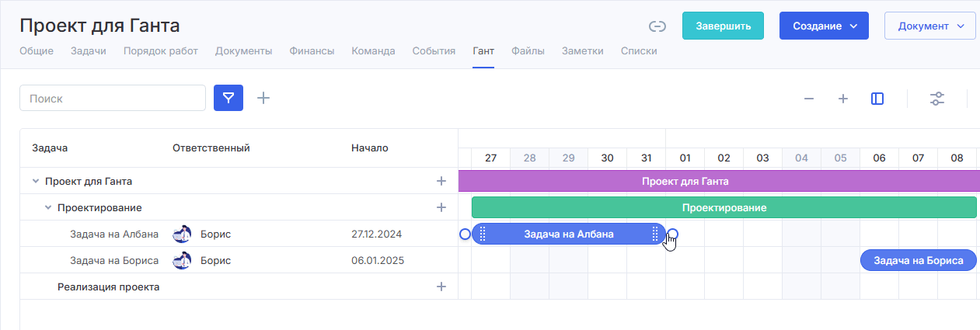Image resolution: width=980 pixels, height=330 pixels.
Task: Collapse the Проект для Ганта tree node
Action: click(x=35, y=181)
